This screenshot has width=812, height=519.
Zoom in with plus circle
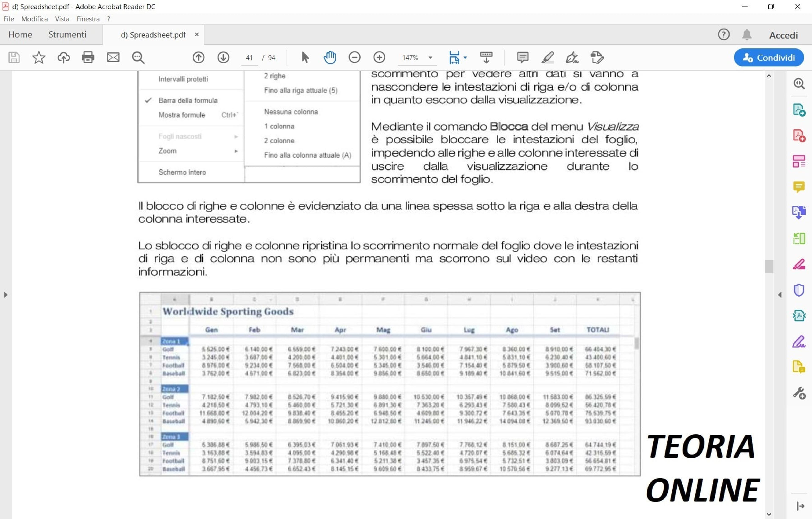[x=379, y=57]
